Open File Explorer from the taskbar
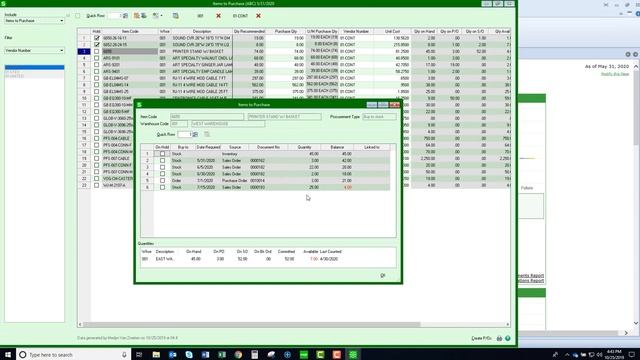The width and height of the screenshot is (640, 360). 156,355
